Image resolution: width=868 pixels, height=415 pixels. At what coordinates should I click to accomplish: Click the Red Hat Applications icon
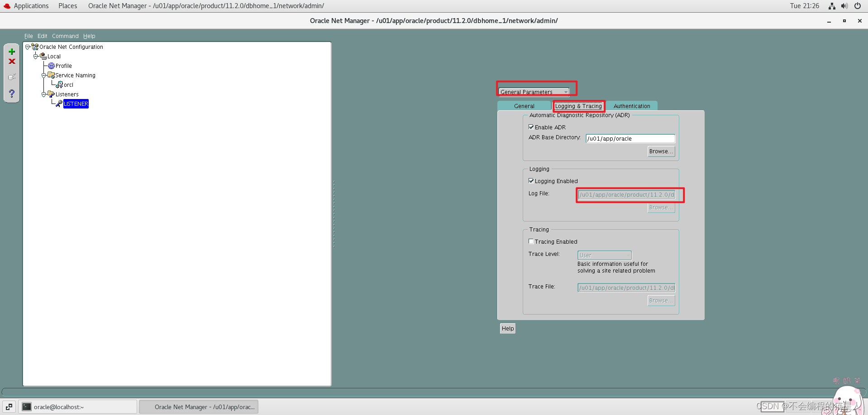click(7, 6)
